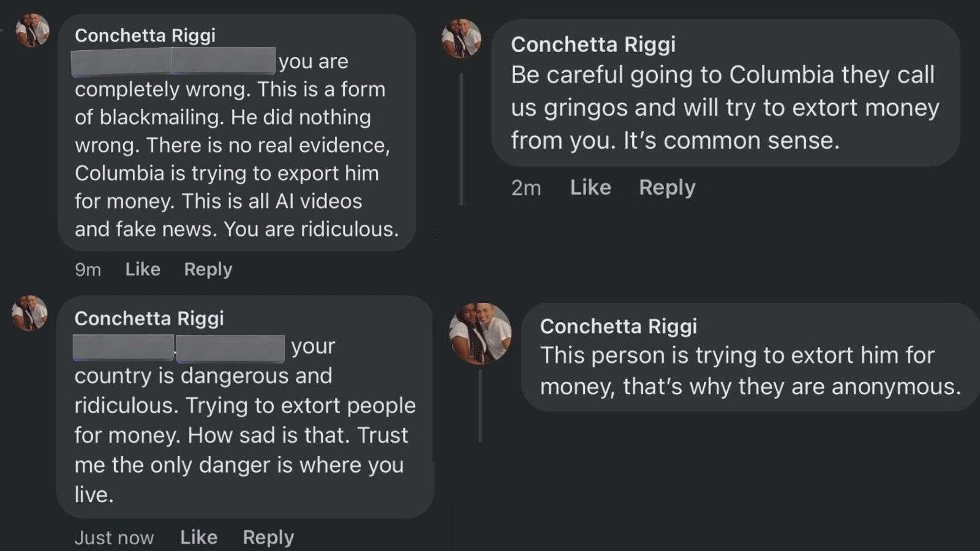Click Conchetta Riggi's name above the "gringos" comment
The height and width of the screenshot is (551, 980).
point(593,44)
